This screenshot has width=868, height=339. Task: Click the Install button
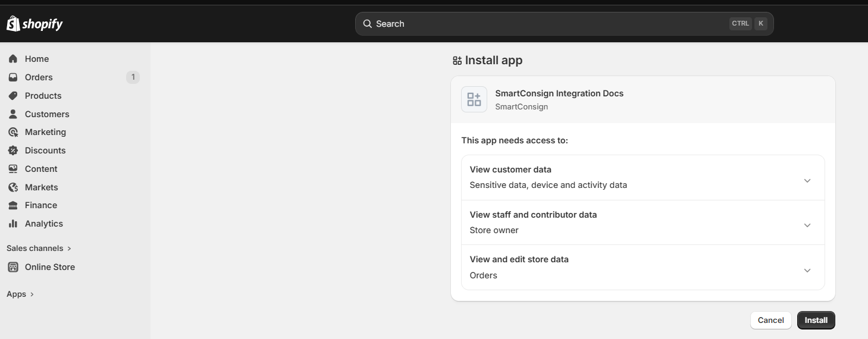point(816,320)
